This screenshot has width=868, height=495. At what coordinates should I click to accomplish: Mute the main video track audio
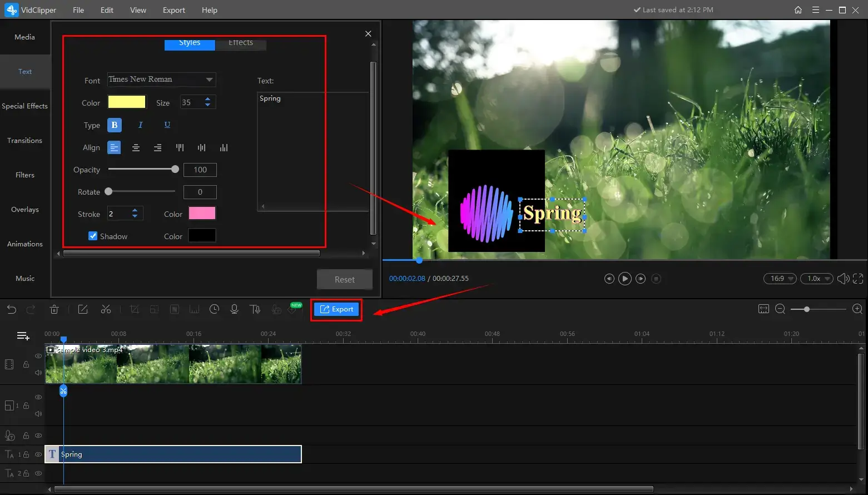pos(38,373)
